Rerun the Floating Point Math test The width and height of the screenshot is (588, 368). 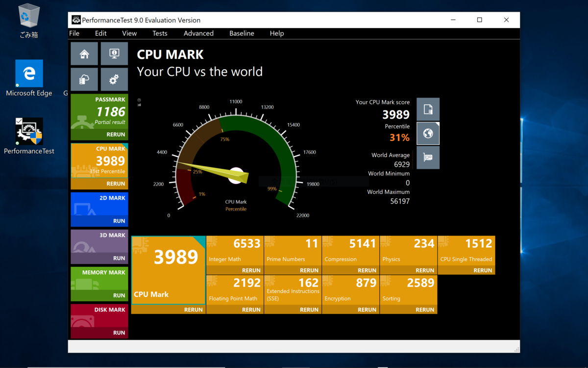(x=251, y=310)
